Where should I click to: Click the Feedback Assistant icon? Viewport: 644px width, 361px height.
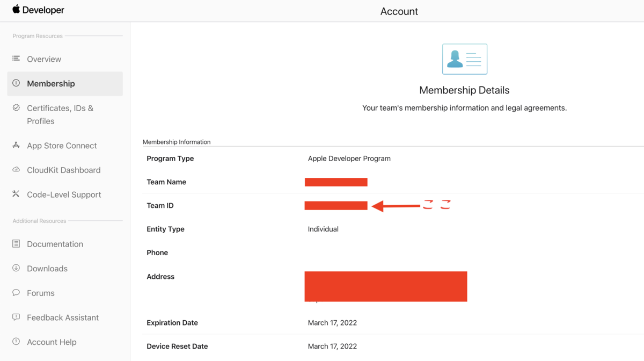[16, 317]
